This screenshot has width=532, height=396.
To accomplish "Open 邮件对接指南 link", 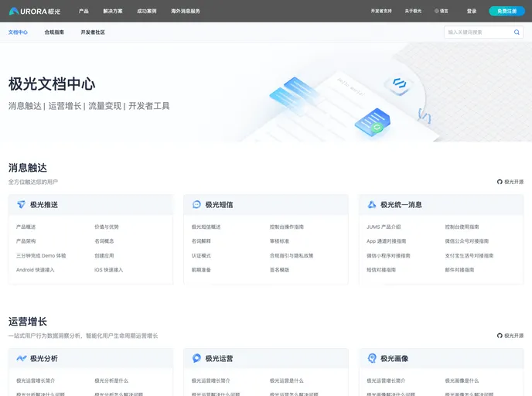I will tap(460, 270).
